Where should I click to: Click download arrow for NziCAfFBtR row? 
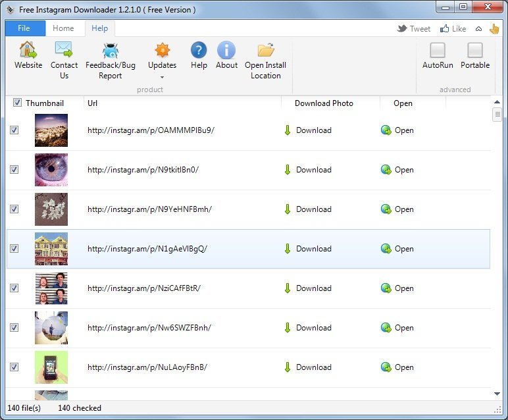click(288, 288)
